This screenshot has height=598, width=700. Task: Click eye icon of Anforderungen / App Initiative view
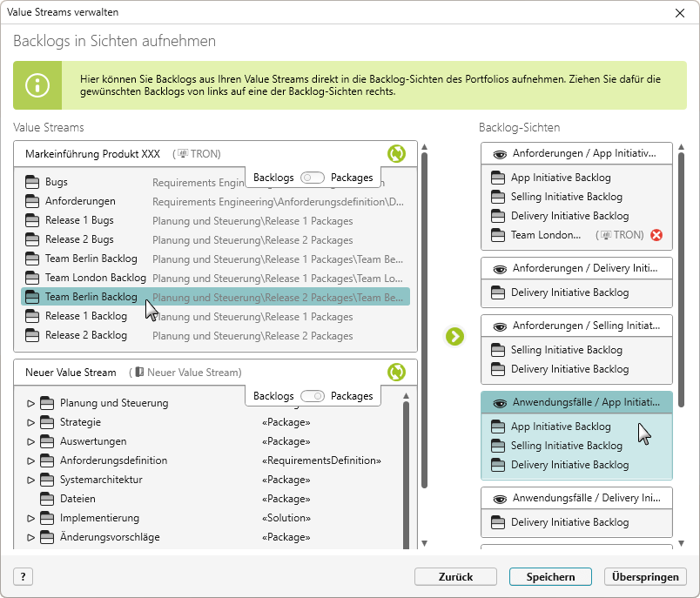500,154
